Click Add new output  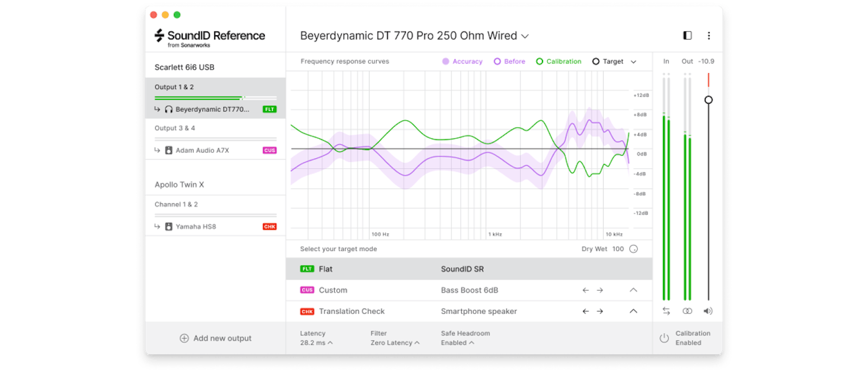(215, 338)
